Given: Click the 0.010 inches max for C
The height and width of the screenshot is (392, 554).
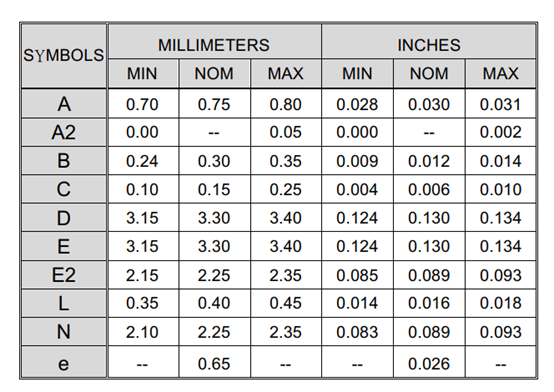Looking at the screenshot, I should 501,190.
